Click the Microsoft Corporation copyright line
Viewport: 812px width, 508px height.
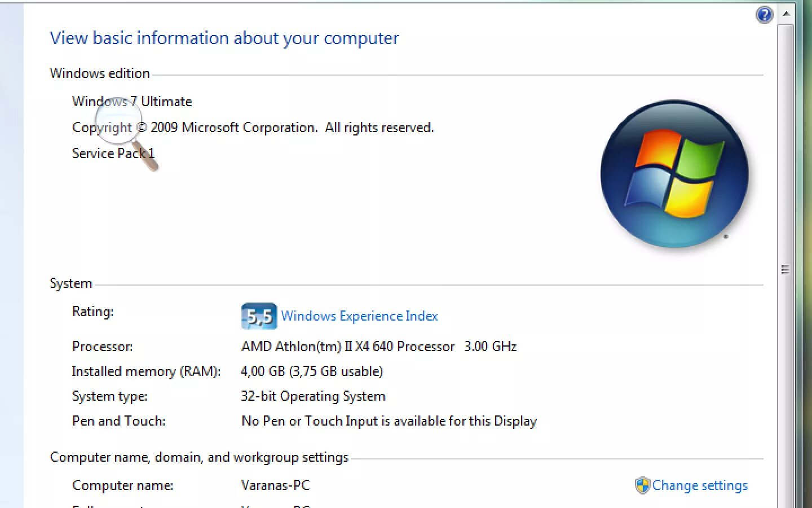[x=253, y=128]
